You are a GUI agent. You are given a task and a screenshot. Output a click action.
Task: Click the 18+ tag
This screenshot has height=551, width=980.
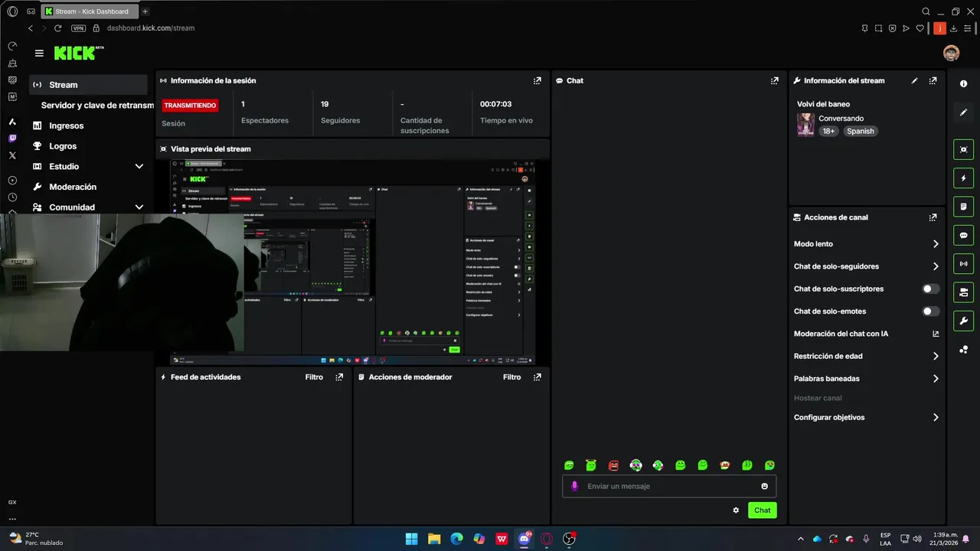coord(828,132)
